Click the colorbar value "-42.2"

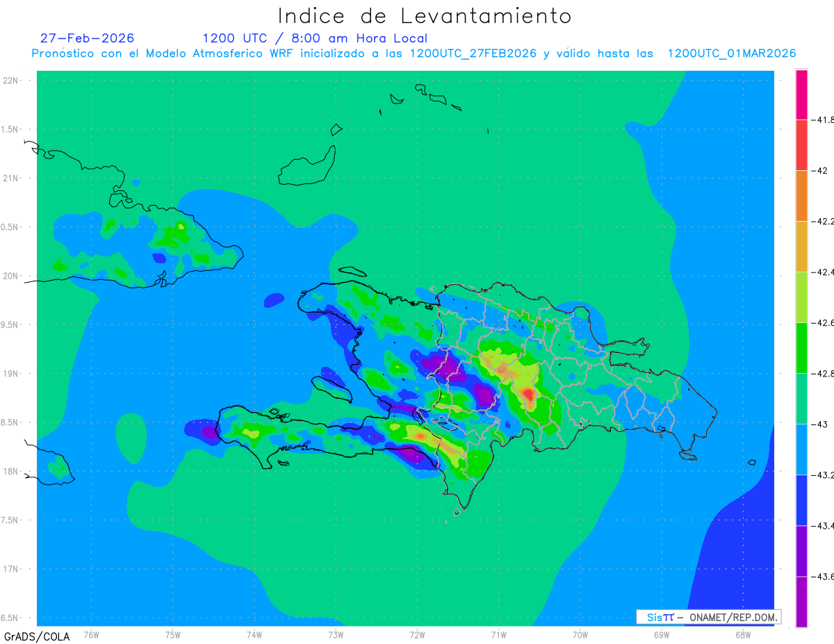coord(823,222)
